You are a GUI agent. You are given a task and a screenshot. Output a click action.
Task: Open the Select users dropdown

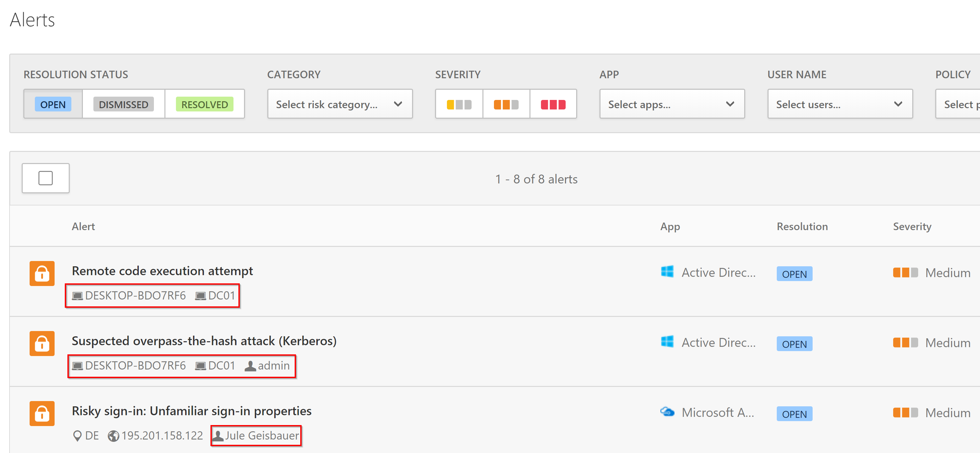[x=840, y=104]
